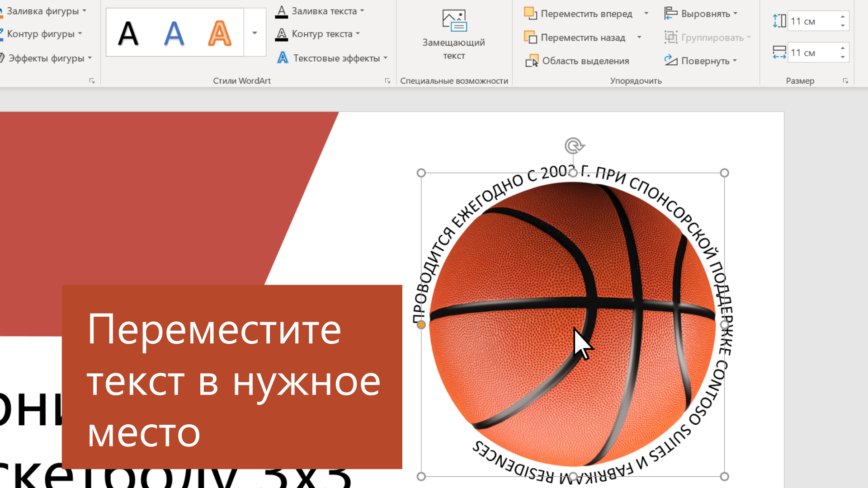The width and height of the screenshot is (868, 488).
Task: Decrease shape width with down arrow
Action: pyautogui.click(x=843, y=57)
